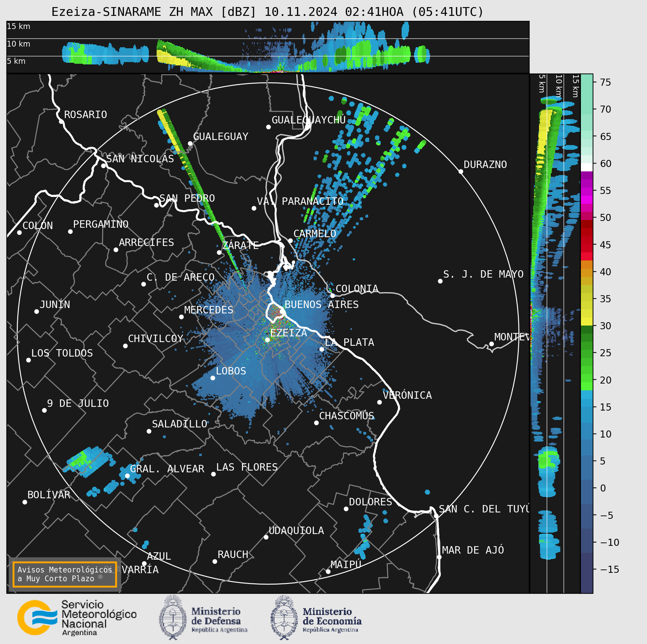
Task: Click the white 60 dBZ color band
Action: [587, 167]
